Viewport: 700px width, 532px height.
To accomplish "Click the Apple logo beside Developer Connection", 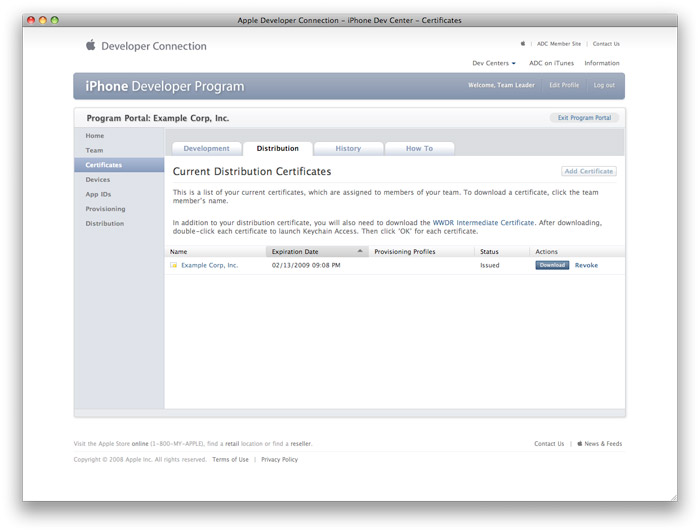I will 91,45.
